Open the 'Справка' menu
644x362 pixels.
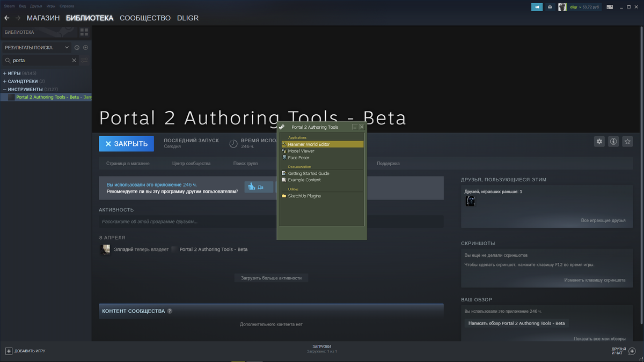click(67, 6)
